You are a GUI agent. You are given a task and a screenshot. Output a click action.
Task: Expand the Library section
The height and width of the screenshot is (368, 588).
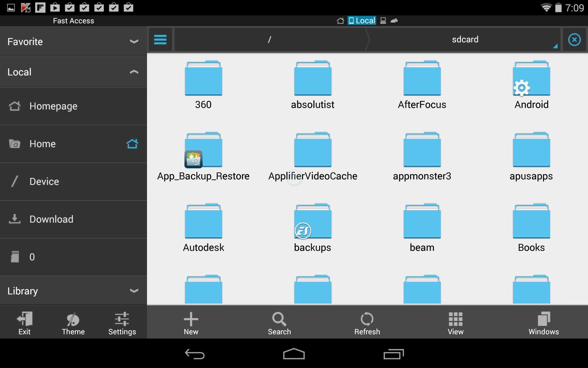pos(134,290)
